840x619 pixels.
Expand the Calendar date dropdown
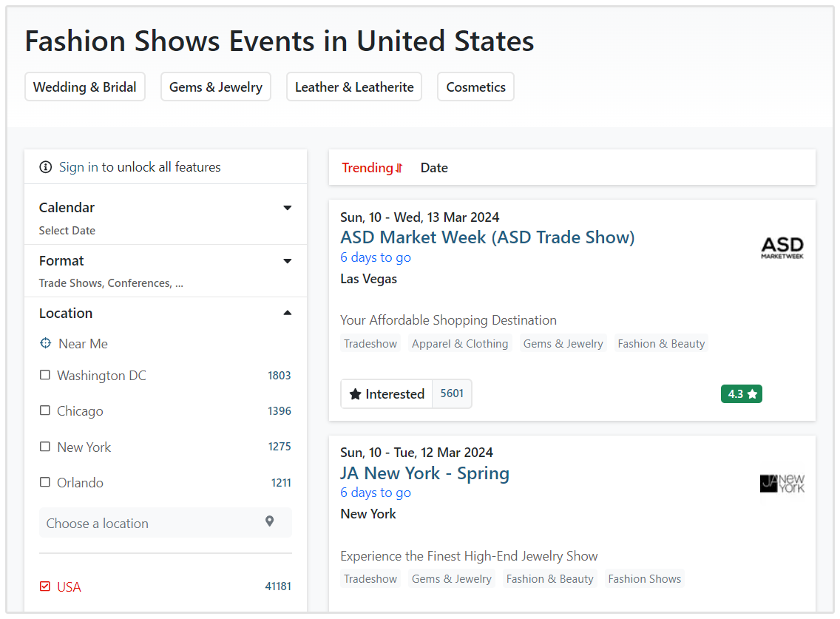click(288, 208)
